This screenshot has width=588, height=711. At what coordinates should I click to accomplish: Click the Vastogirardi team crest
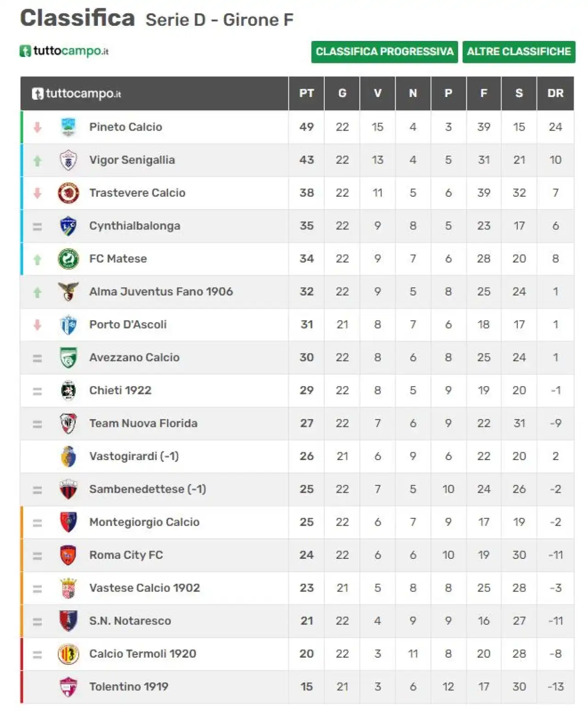68,456
